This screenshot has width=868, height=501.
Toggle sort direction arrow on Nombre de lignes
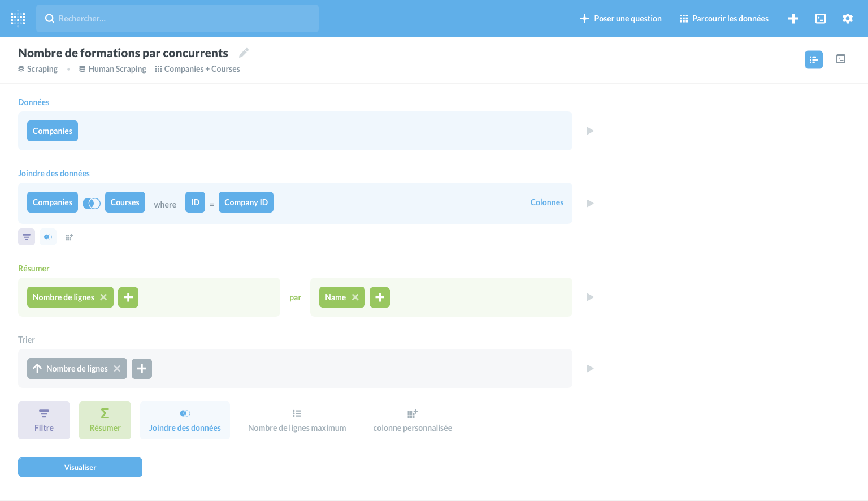coord(37,369)
